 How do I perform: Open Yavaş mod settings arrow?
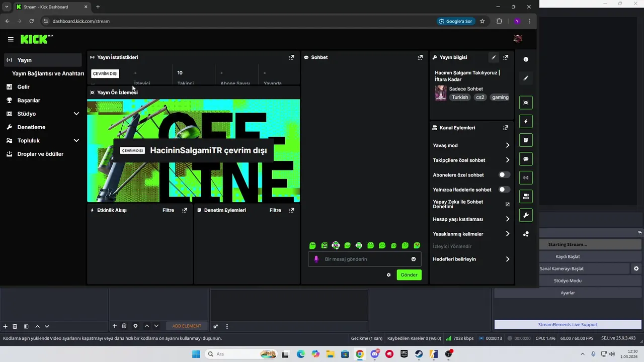pyautogui.click(x=507, y=145)
